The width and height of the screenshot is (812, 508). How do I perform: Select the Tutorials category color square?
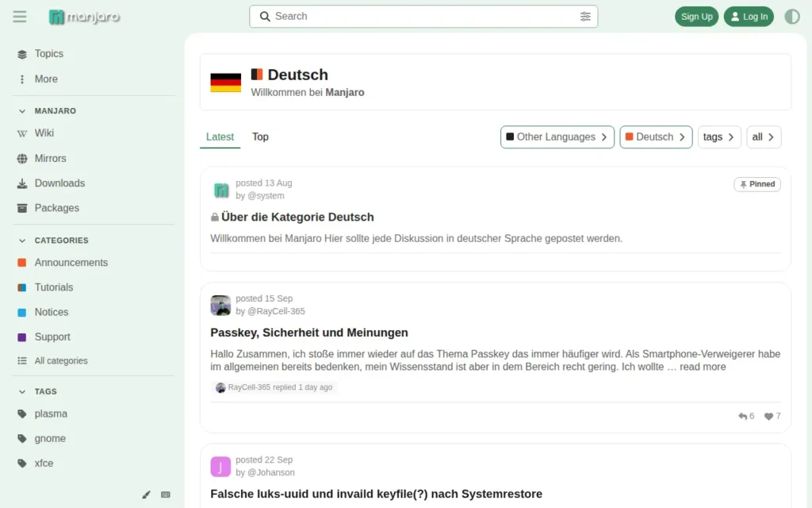pos(21,287)
